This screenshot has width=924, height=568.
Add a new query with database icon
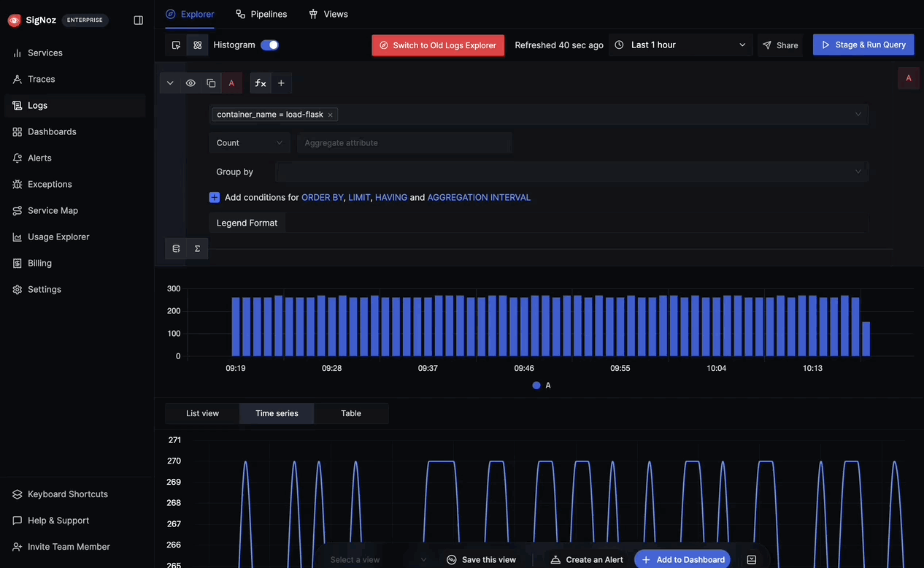pyautogui.click(x=176, y=248)
